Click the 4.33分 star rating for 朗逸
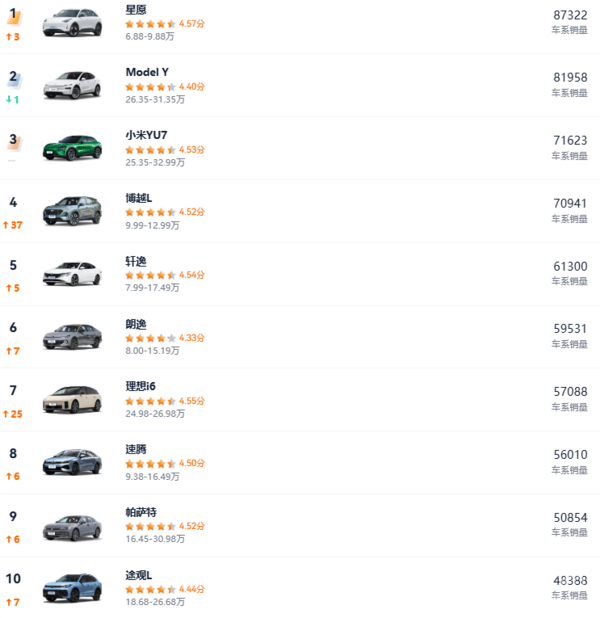Image resolution: width=600 pixels, height=618 pixels. 150,338
